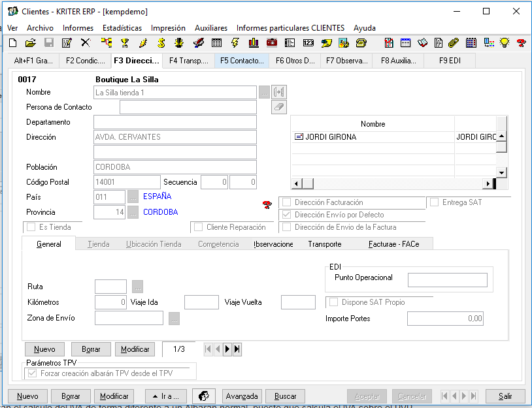Click the 123 numbering toolbar icon
This screenshot has height=408, width=532.
(x=308, y=42)
